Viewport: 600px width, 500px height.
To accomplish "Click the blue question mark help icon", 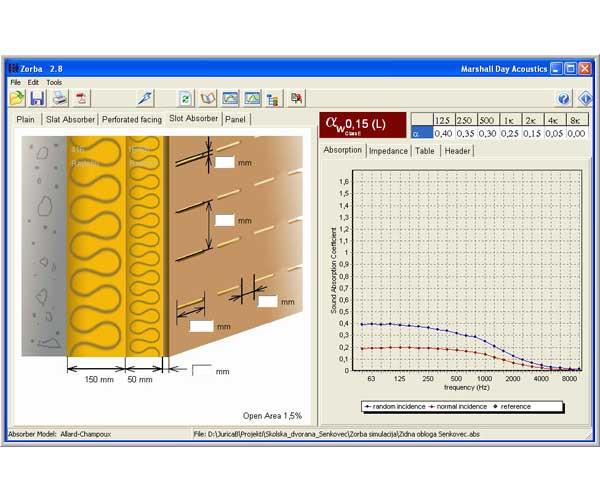I will tap(564, 98).
